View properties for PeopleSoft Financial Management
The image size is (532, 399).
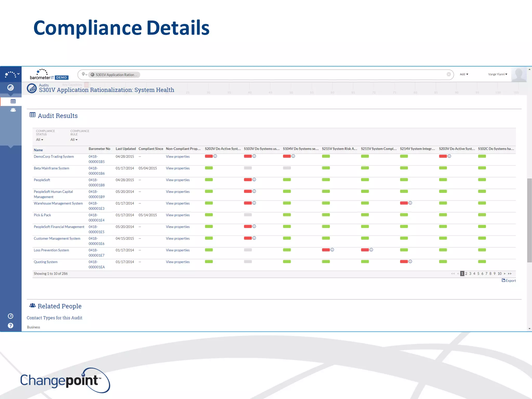click(x=178, y=227)
